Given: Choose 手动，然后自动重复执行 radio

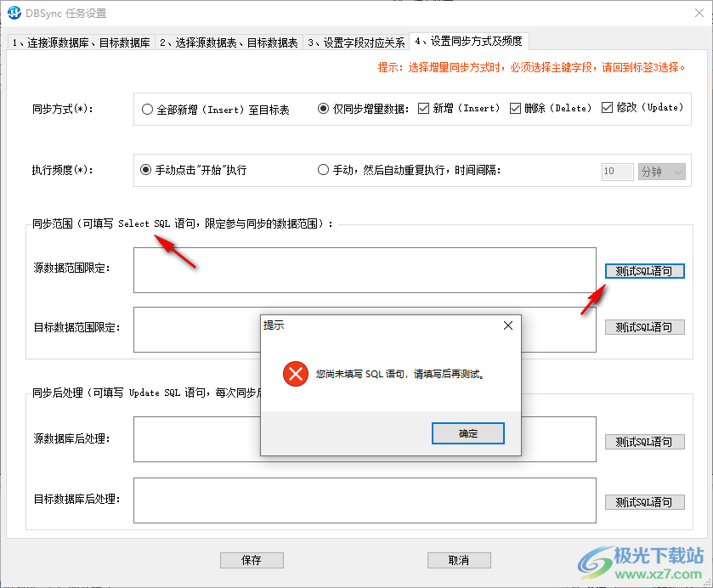Looking at the screenshot, I should pyautogui.click(x=410, y=170).
